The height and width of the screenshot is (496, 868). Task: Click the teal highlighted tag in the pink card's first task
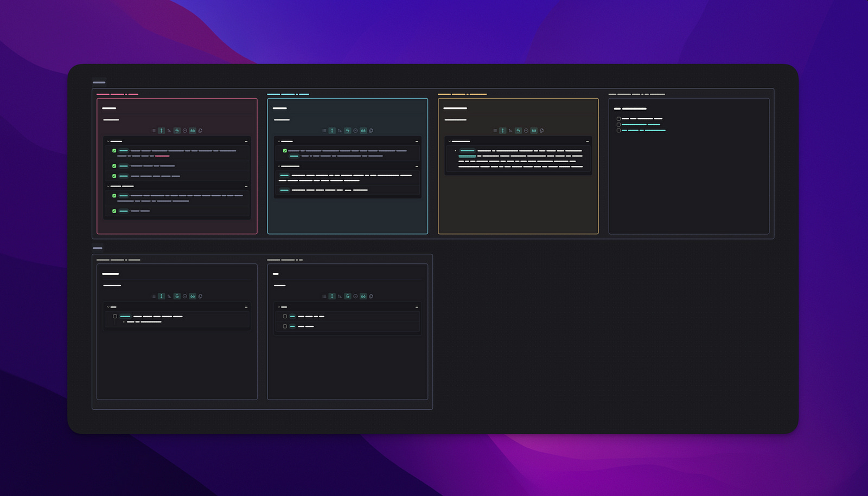124,151
